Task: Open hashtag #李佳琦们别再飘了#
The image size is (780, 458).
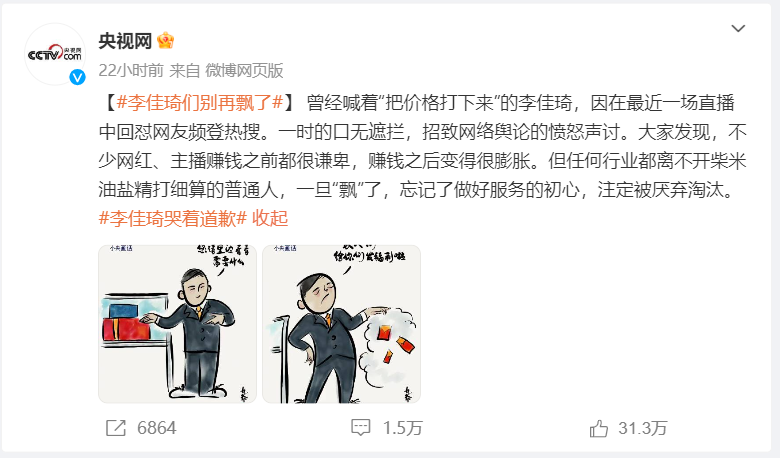Action: (x=200, y=103)
